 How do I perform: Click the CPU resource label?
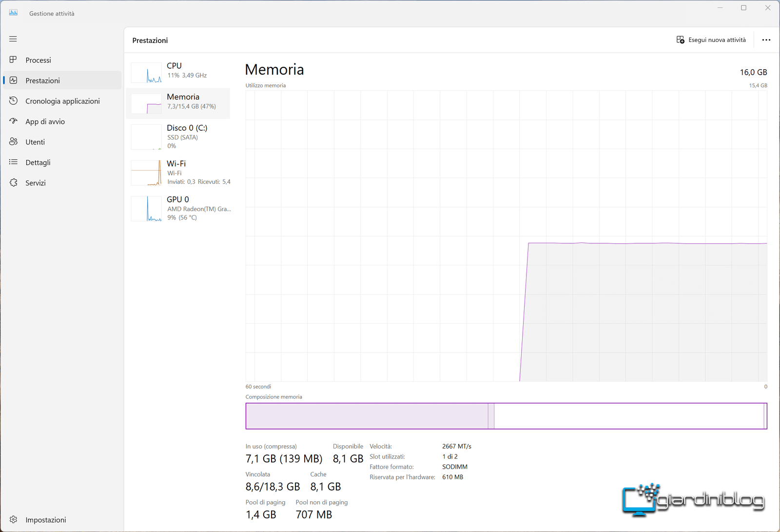tap(174, 66)
